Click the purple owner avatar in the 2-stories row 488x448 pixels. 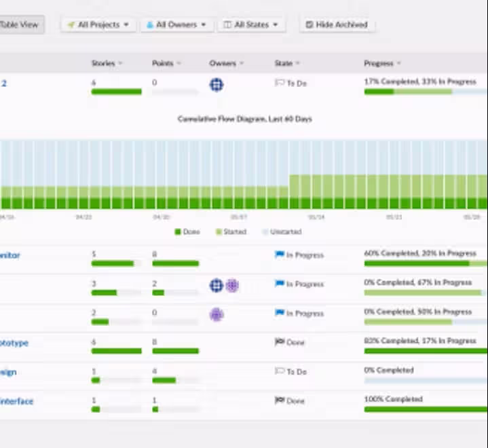[217, 314]
